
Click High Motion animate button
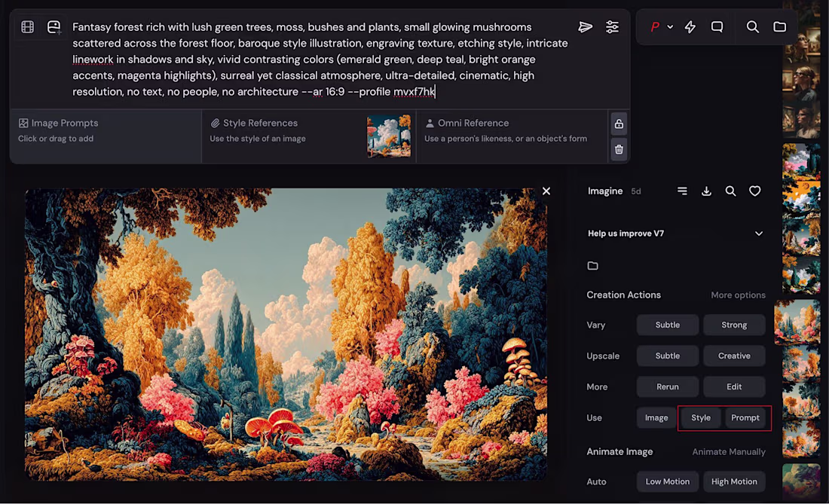click(734, 482)
